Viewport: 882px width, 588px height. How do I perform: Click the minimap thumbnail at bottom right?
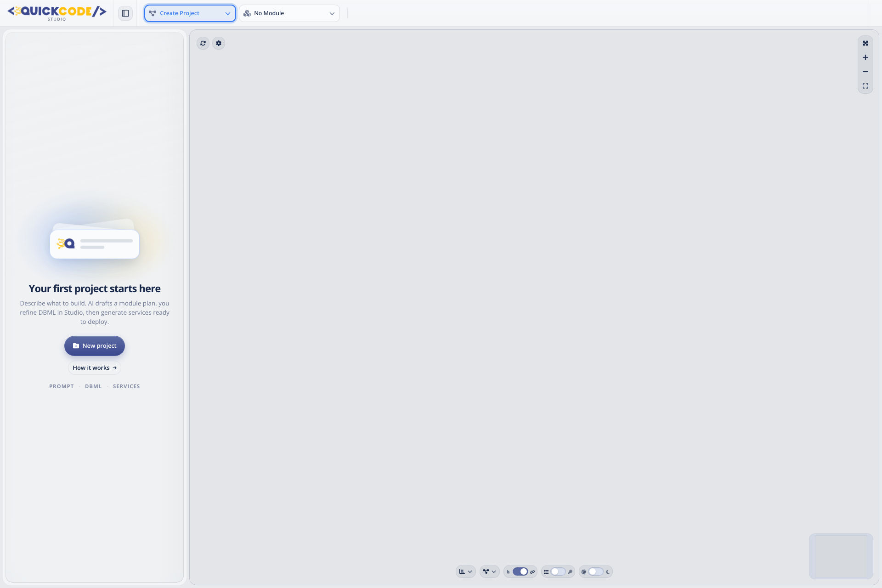point(841,556)
